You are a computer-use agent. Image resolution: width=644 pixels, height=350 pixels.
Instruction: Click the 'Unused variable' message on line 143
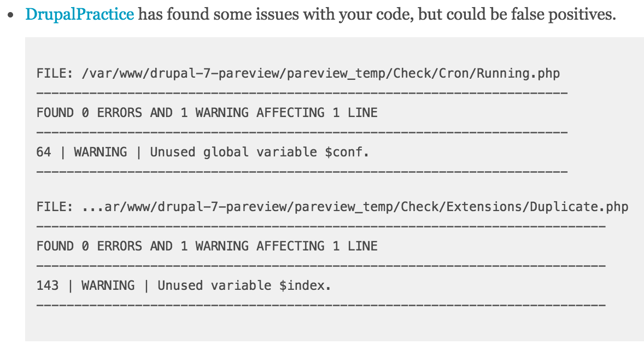tap(214, 285)
